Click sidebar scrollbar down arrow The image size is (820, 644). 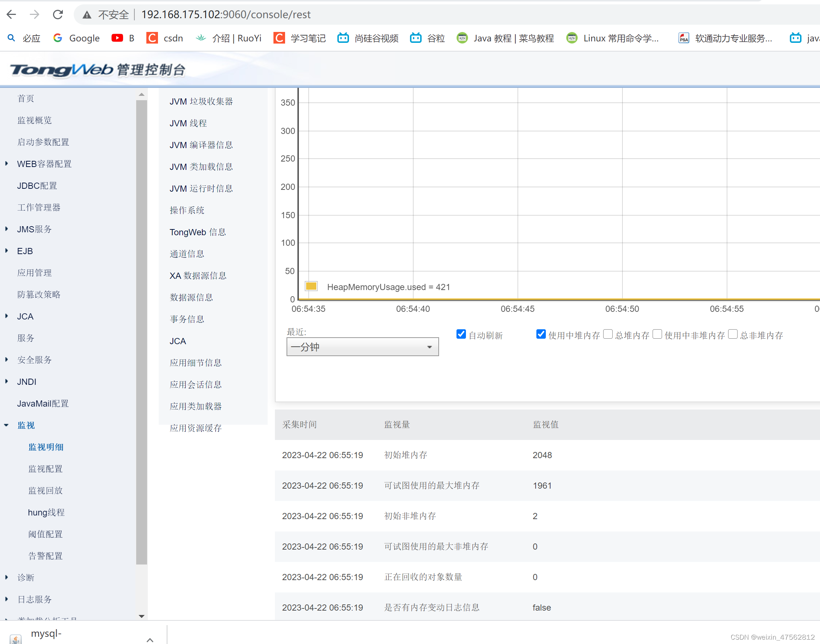pyautogui.click(x=141, y=616)
